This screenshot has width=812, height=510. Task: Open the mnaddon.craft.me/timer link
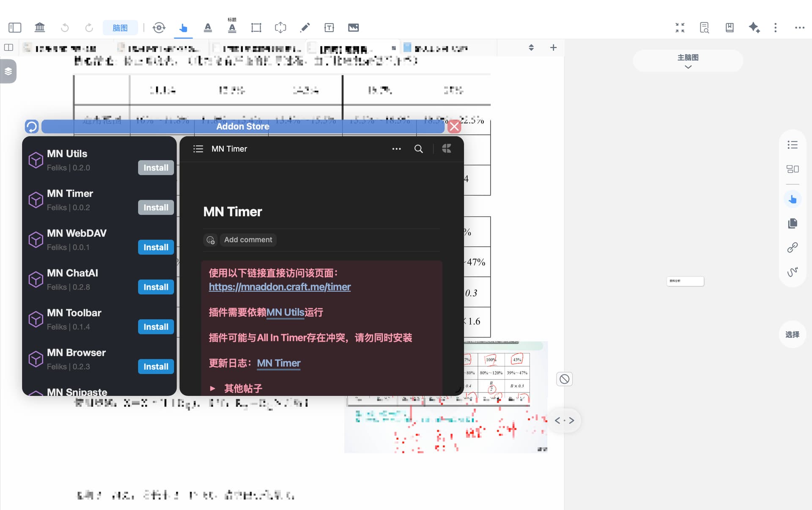280,287
